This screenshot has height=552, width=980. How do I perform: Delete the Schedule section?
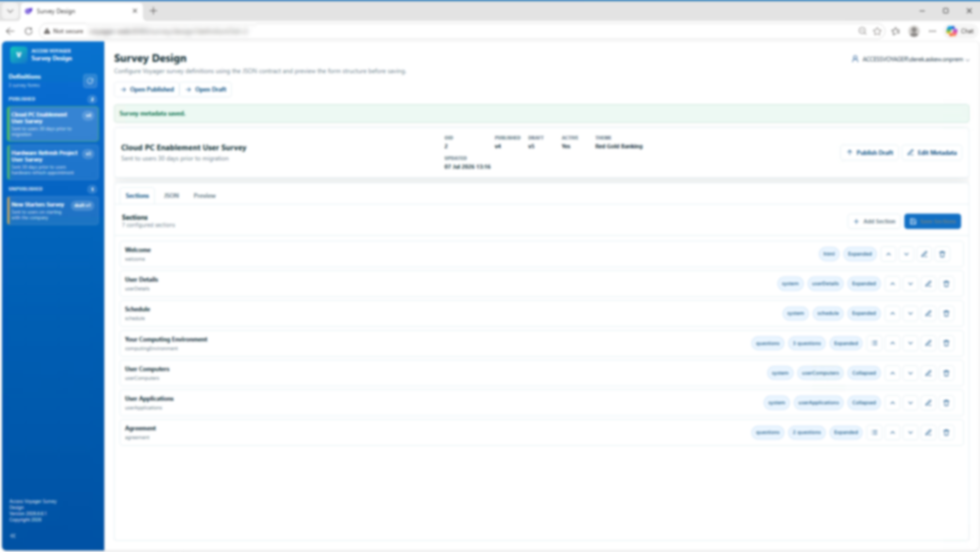click(x=946, y=313)
